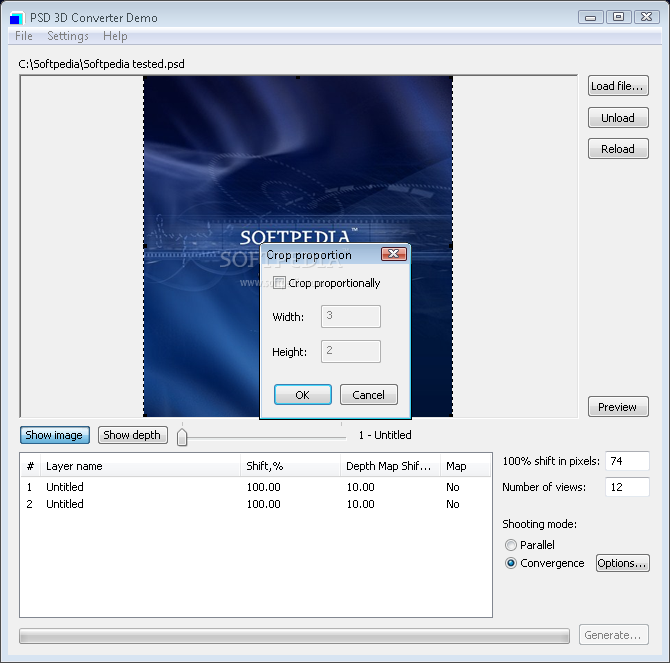Close the PSD 3D Converter main window
The image size is (670, 663).
tap(646, 17)
